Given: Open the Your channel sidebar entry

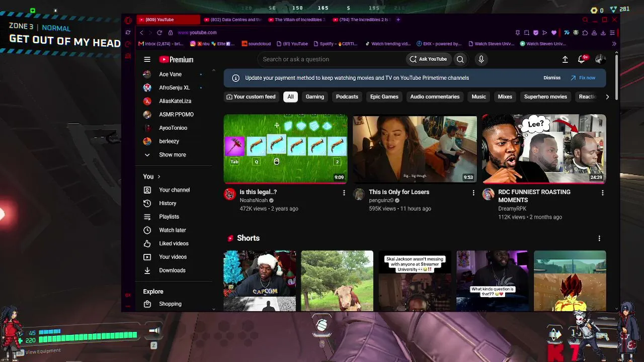Looking at the screenshot, I should [174, 190].
